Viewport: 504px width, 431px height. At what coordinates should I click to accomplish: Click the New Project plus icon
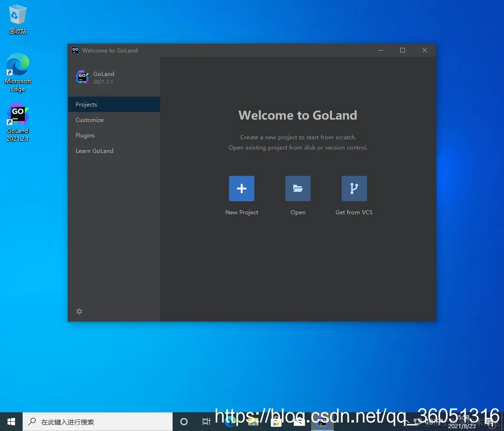click(x=241, y=188)
